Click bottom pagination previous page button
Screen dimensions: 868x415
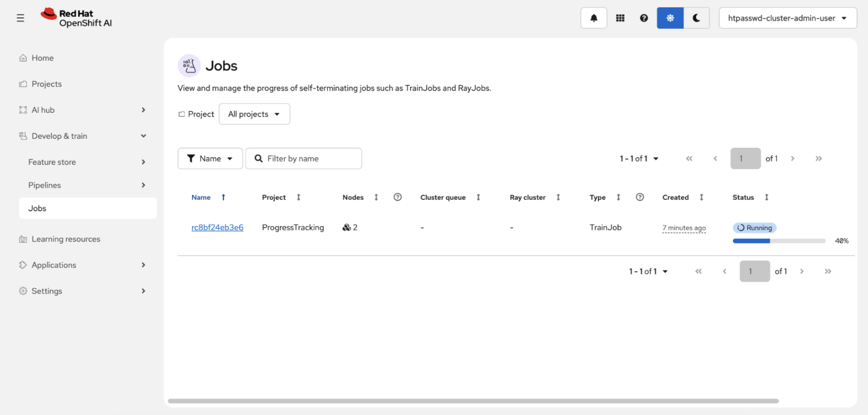(725, 271)
